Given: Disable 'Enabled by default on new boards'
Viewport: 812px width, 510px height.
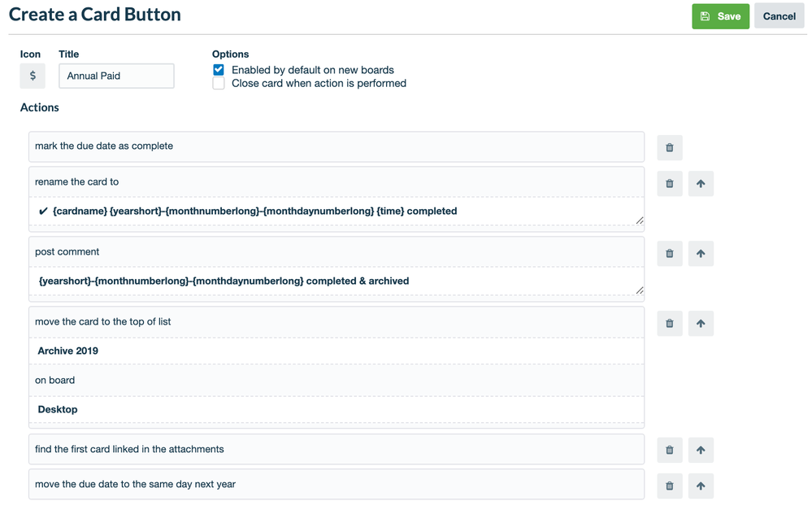Looking at the screenshot, I should pos(218,69).
